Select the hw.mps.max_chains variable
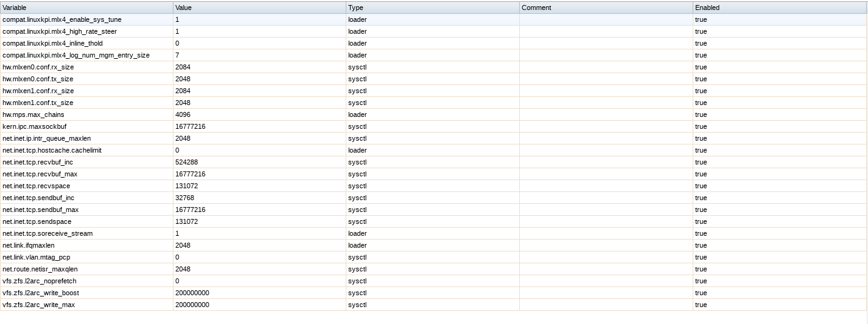 [33, 114]
